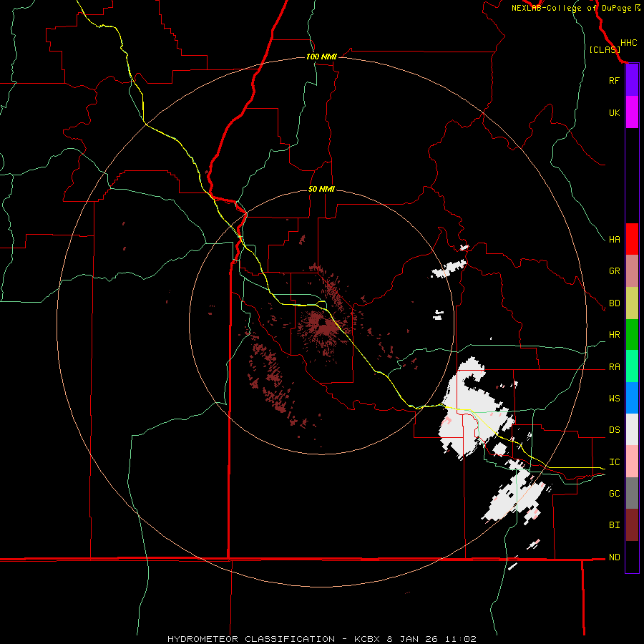The height and width of the screenshot is (644, 644).
Task: Click the DS legend label
Action: tap(614, 430)
